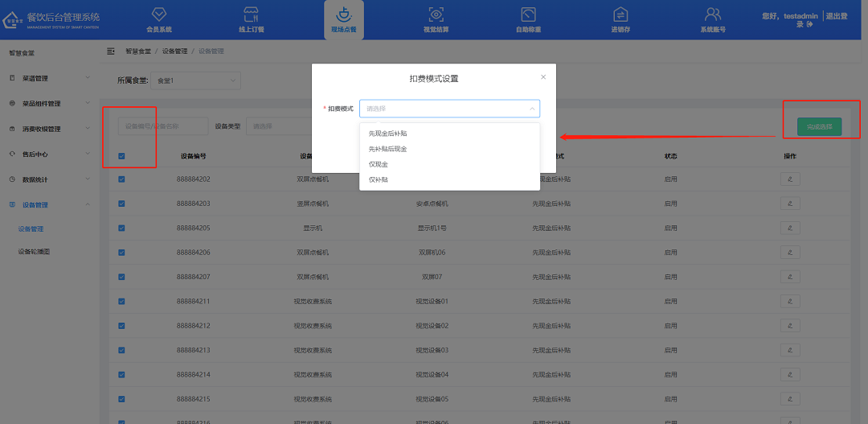Uncheck the checkbox for device 888884203
868x424 pixels.
tap(122, 204)
